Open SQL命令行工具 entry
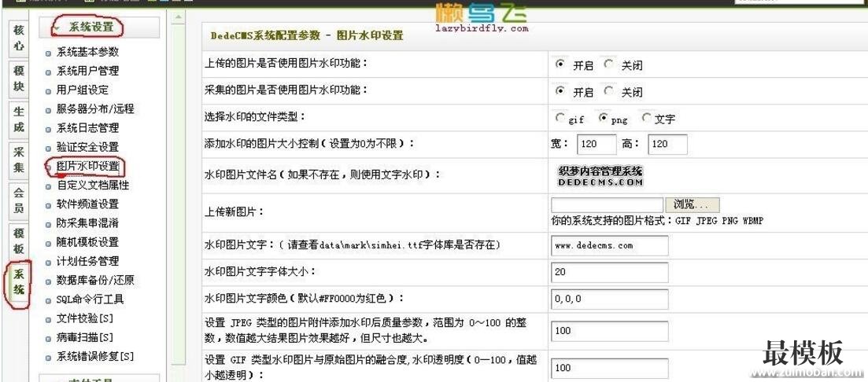 click(90, 299)
